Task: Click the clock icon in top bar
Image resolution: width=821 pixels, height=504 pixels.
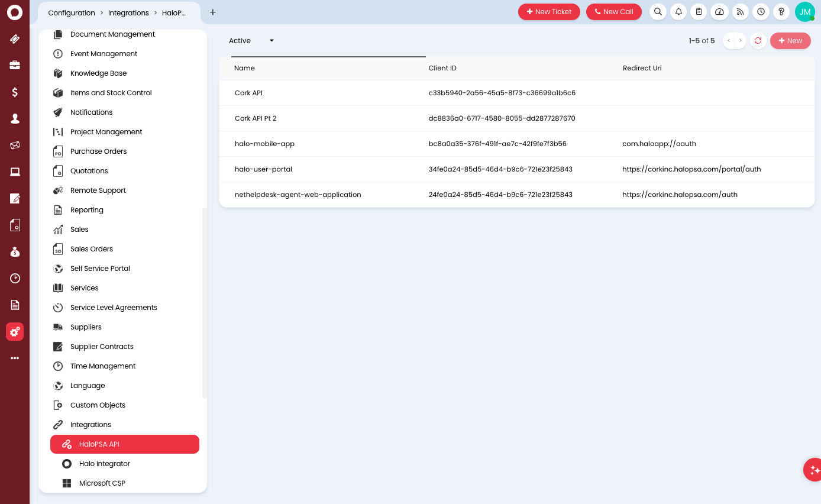Action: coord(761,12)
